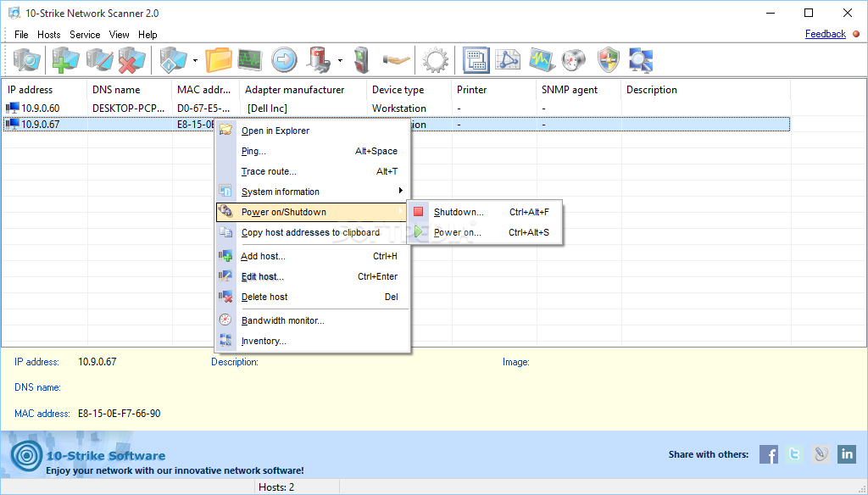Expand the system information toolbar dropdown arrow
The image size is (868, 495).
click(x=195, y=60)
